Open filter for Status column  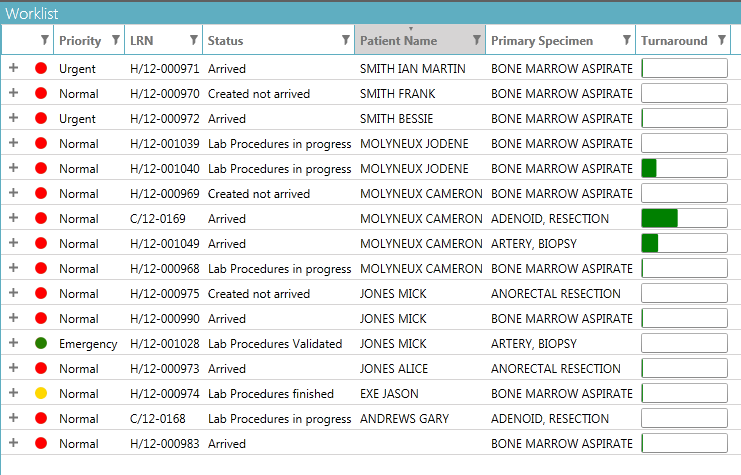coord(345,41)
